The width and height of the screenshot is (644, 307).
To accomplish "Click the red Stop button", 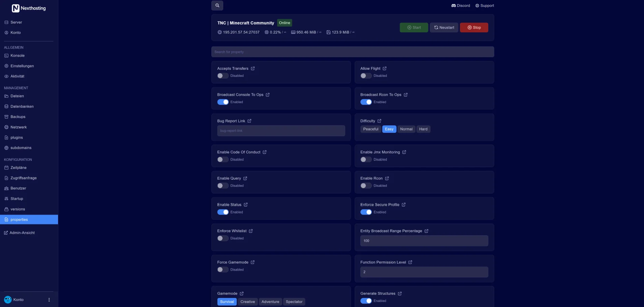I will click(x=474, y=28).
